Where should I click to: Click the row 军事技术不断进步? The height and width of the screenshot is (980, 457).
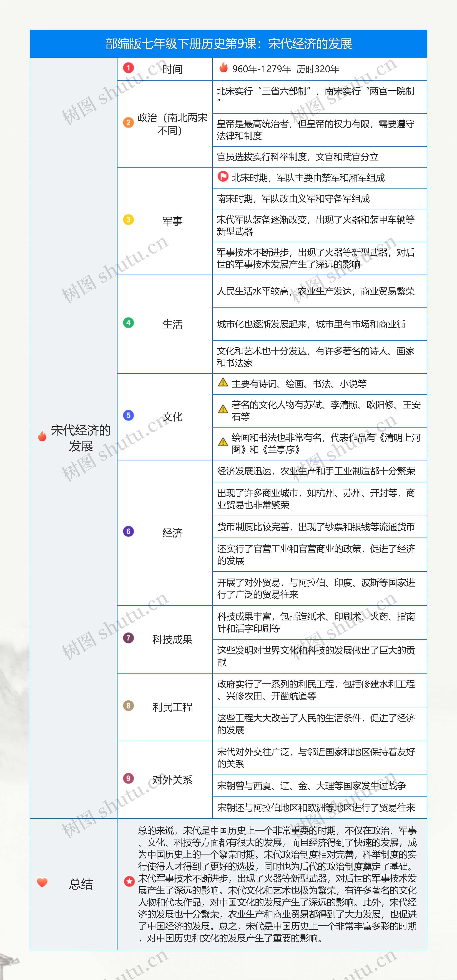point(320,258)
